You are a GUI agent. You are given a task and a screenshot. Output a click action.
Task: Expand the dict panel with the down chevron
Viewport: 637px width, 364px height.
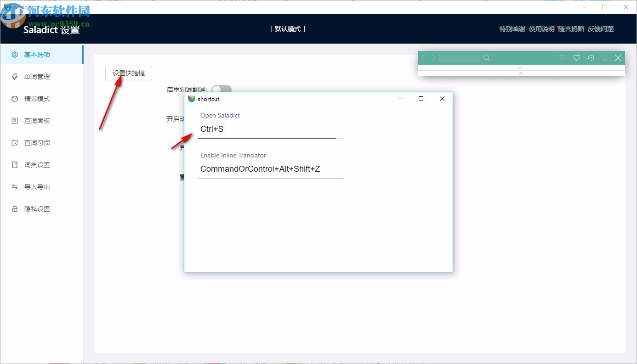click(x=520, y=67)
